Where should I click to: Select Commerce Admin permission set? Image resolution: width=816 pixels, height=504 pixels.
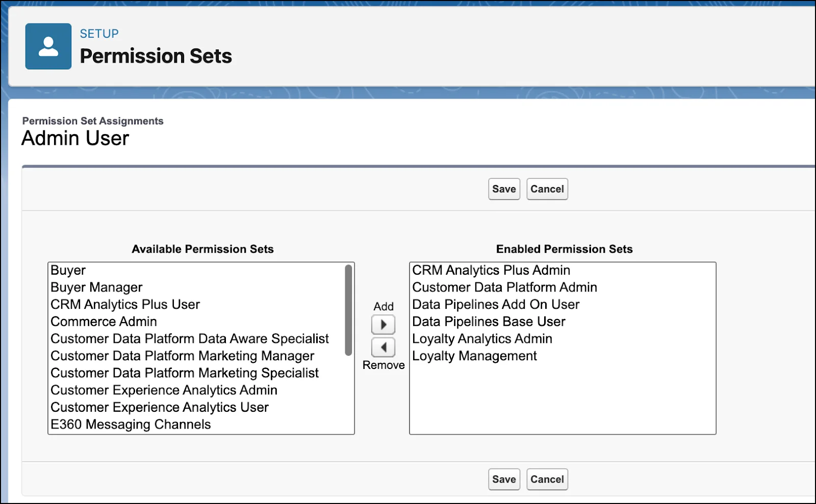pyautogui.click(x=104, y=322)
